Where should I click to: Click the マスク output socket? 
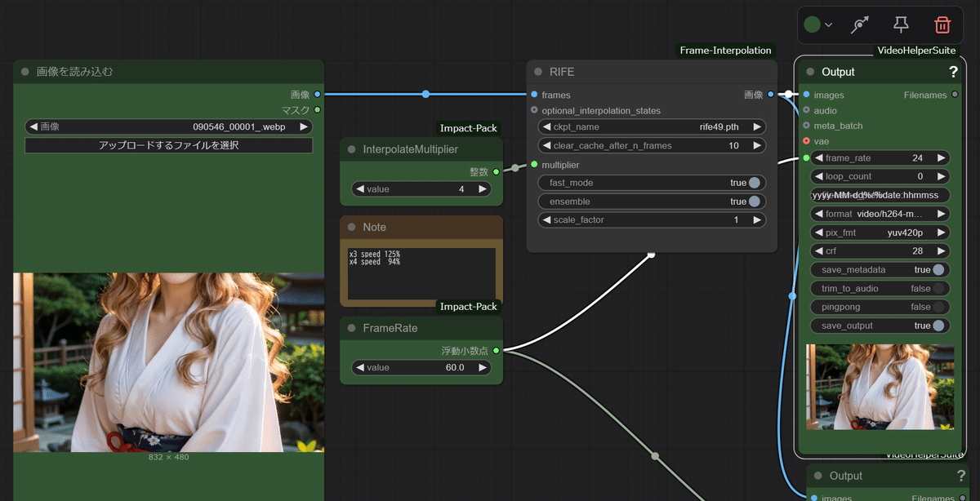point(318,109)
